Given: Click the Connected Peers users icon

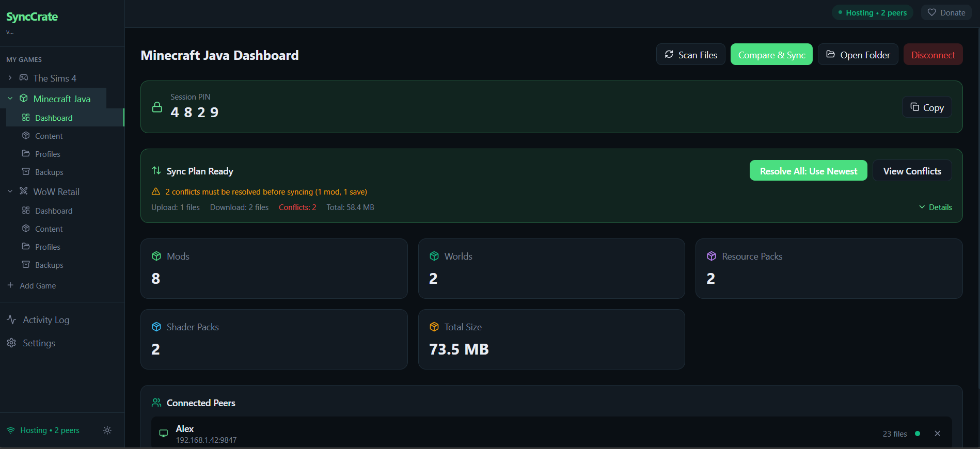Looking at the screenshot, I should [156, 403].
